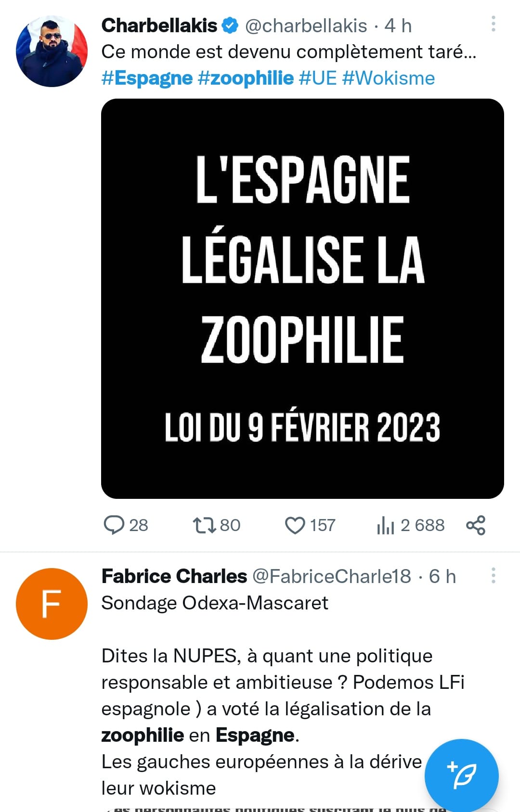Open reply icon on Charbellakis tweet
The height and width of the screenshot is (812, 520).
tap(114, 525)
